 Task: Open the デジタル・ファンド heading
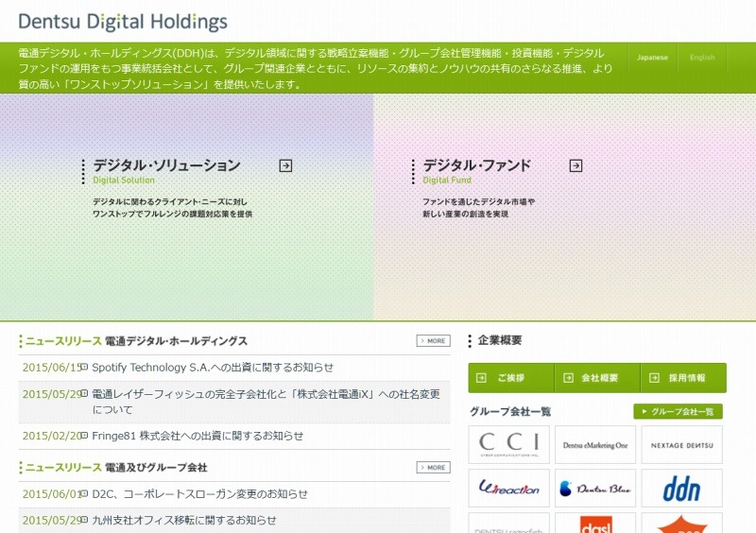[477, 165]
